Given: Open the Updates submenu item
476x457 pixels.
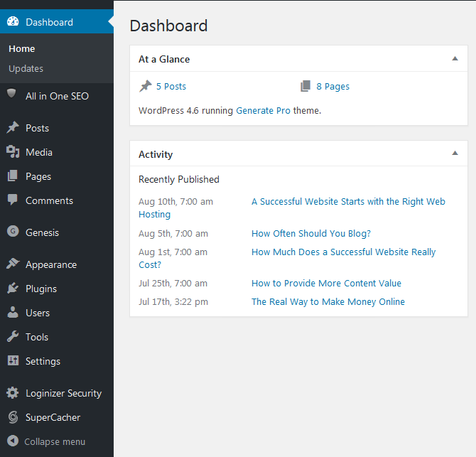Looking at the screenshot, I should pyautogui.click(x=26, y=69).
